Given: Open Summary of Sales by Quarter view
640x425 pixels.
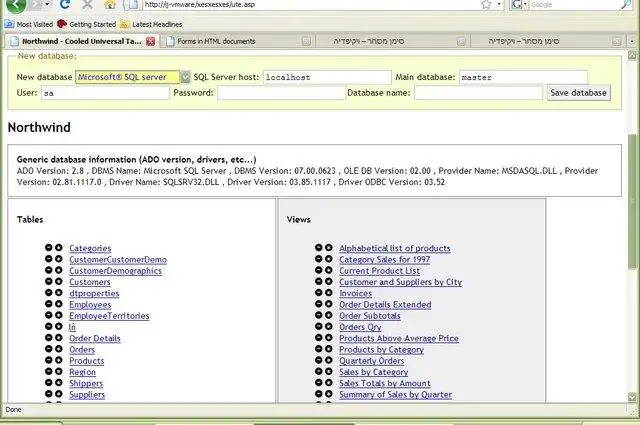Looking at the screenshot, I should tap(396, 395).
